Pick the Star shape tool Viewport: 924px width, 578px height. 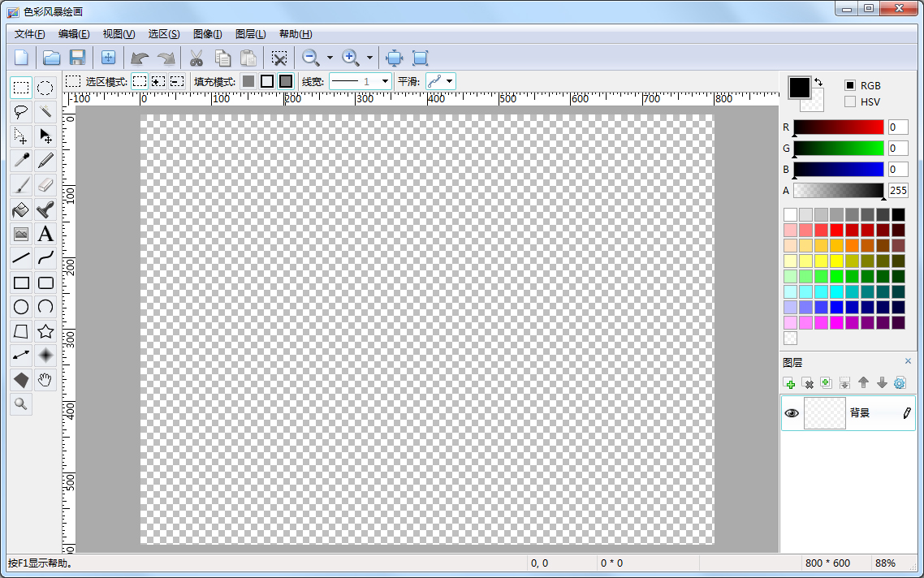(45, 331)
